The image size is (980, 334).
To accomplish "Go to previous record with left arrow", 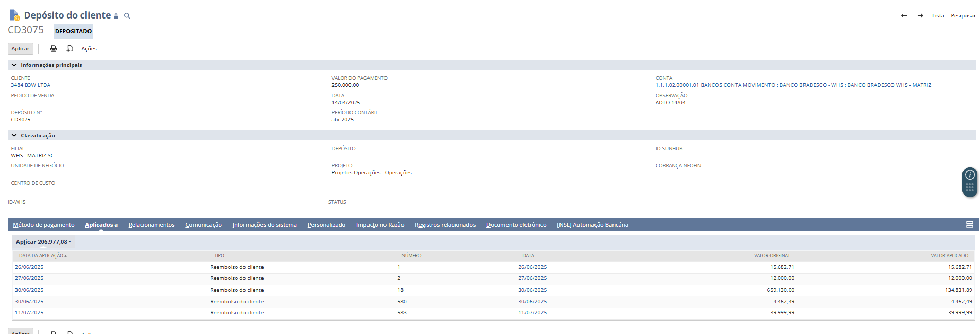I will click(x=904, y=16).
